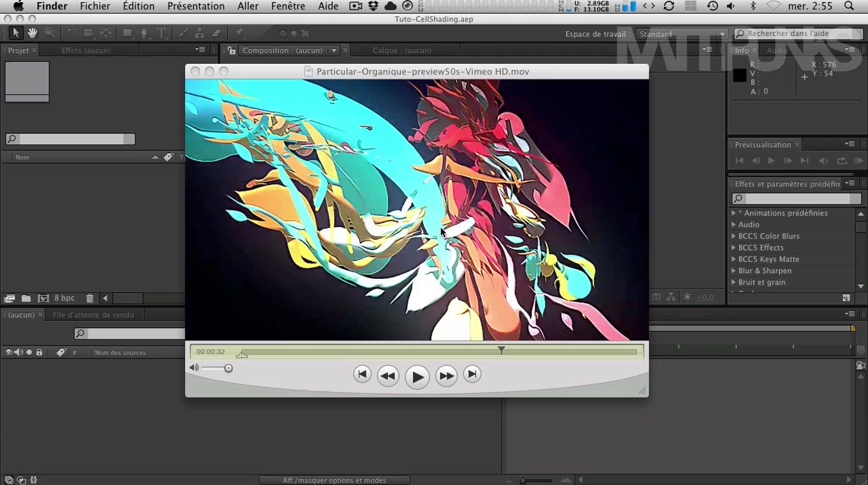The height and width of the screenshot is (485, 868).
Task: Toggle the composition viewer lock icon
Action: pos(231,50)
